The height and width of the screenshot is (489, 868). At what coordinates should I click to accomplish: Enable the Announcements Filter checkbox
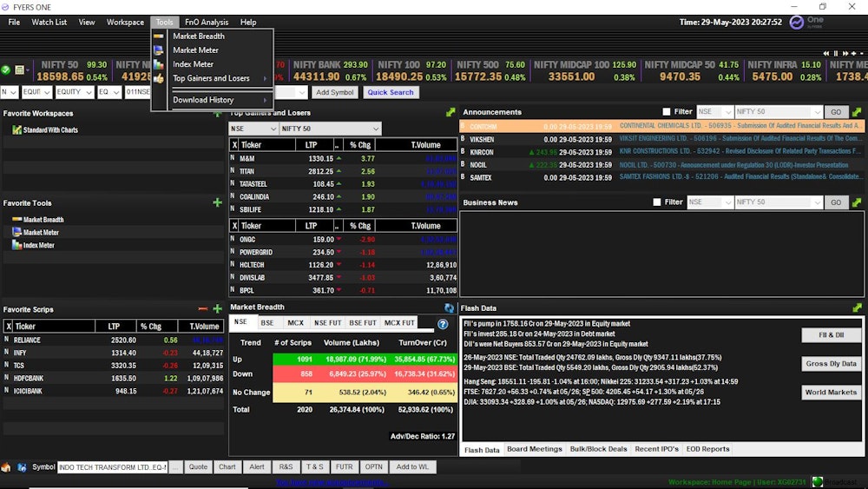pos(667,112)
